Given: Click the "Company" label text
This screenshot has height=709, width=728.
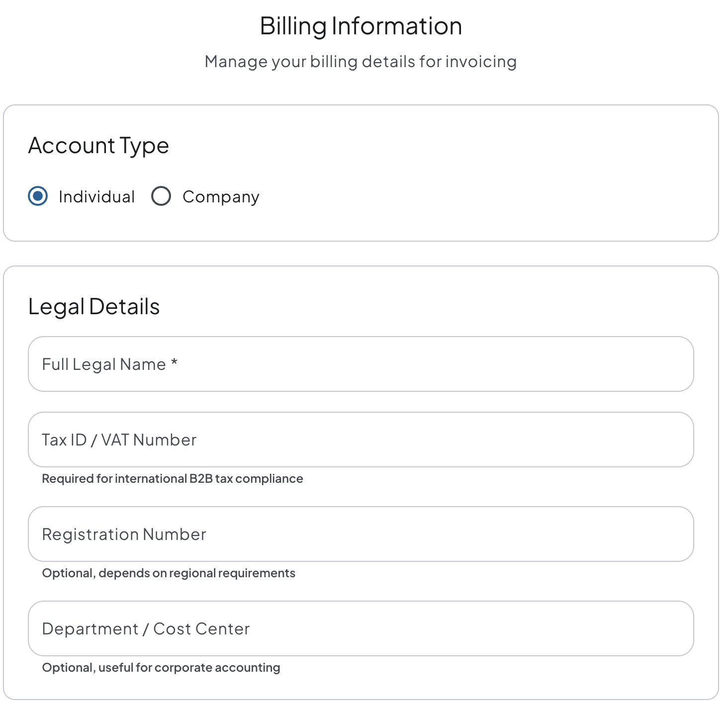Looking at the screenshot, I should [221, 197].
